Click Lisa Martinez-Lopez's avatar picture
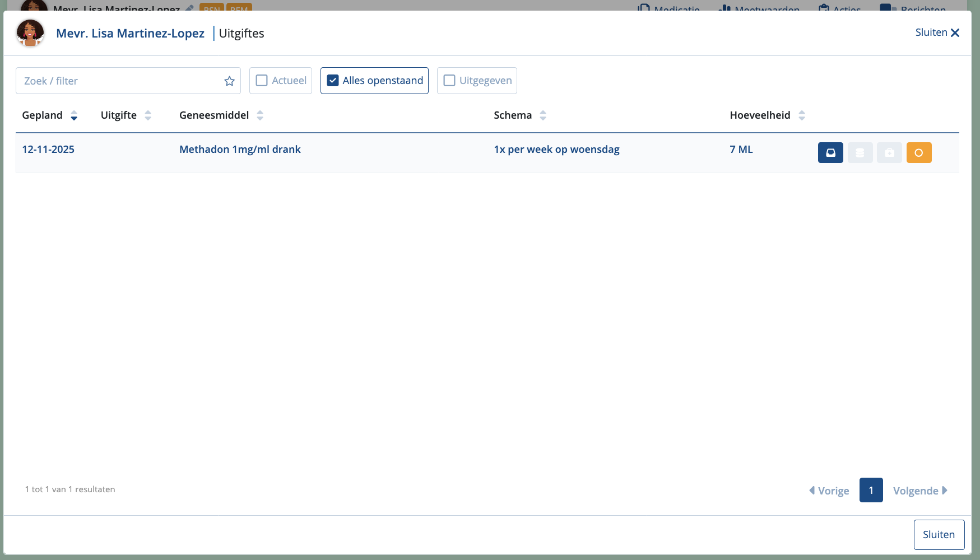The width and height of the screenshot is (980, 560). [x=30, y=33]
